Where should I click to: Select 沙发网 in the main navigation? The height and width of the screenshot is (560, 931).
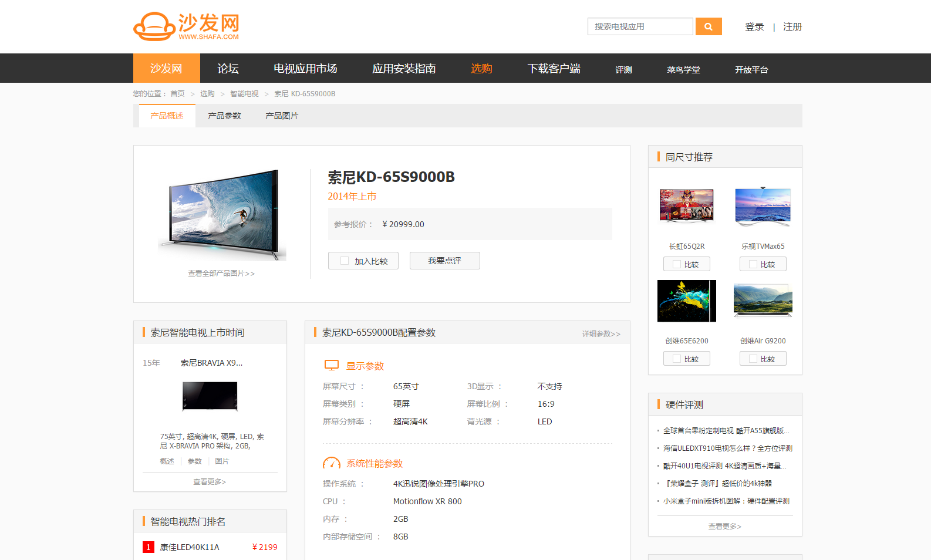(x=167, y=68)
